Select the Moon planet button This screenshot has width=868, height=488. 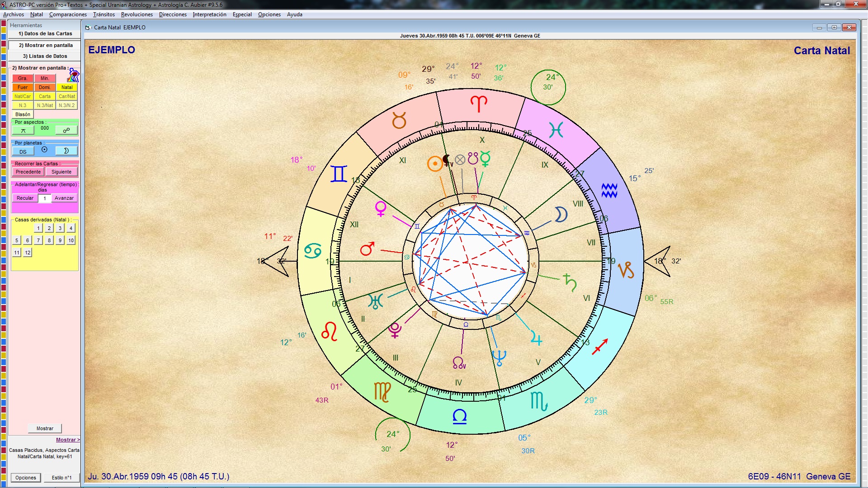pyautogui.click(x=66, y=151)
